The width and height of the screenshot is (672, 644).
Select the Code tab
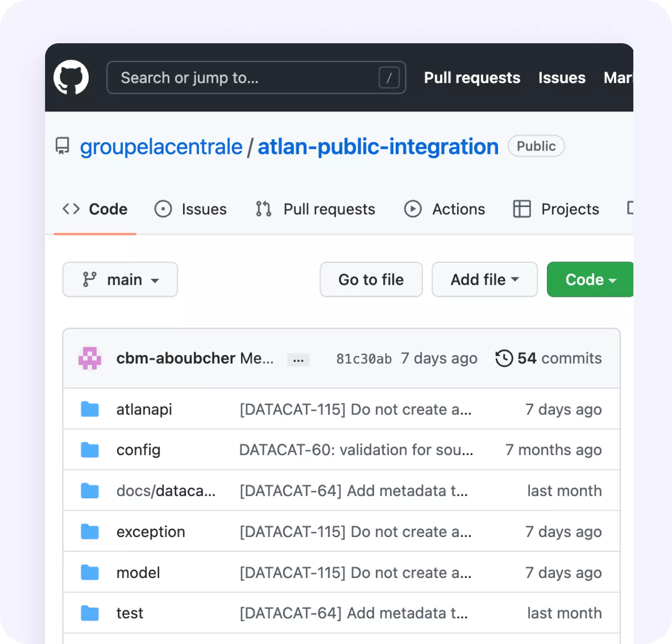point(95,209)
